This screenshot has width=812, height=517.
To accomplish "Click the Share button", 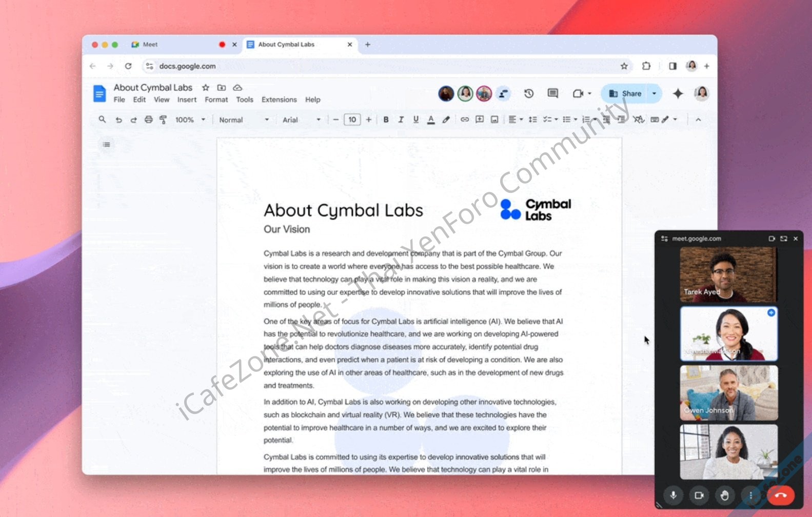I will coord(626,93).
